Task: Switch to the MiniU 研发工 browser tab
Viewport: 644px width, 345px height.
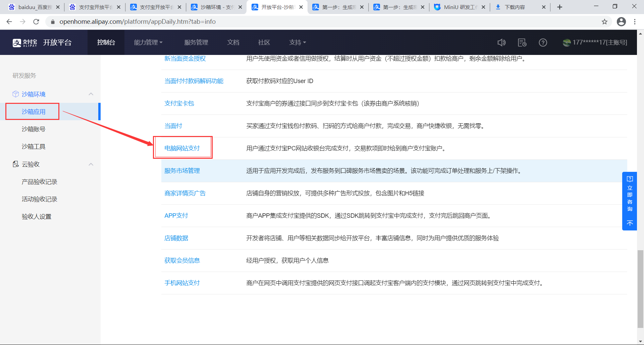Action: coord(460,7)
